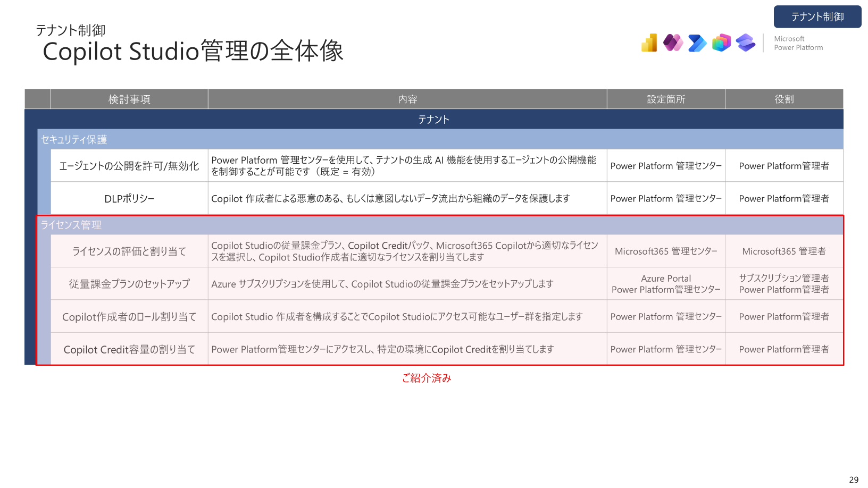Screen dimensions: 868x488
Task: Click the テナント section band
Action: (434, 119)
